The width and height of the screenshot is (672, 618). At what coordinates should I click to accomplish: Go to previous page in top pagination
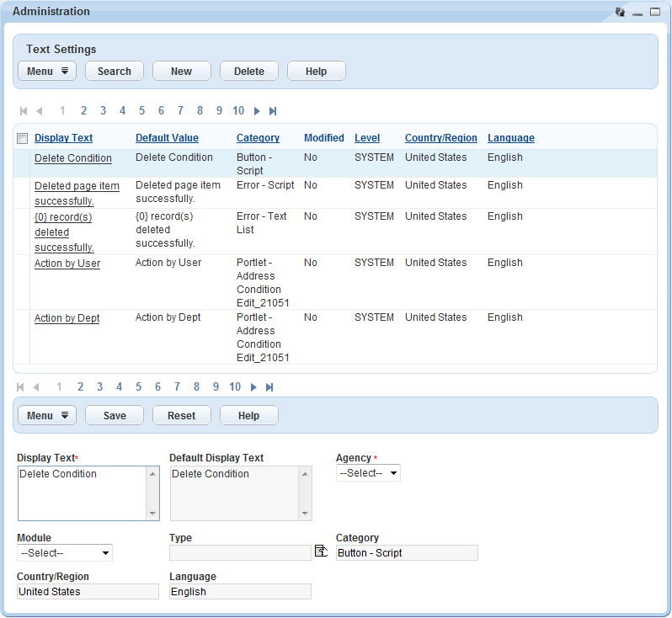coord(39,111)
